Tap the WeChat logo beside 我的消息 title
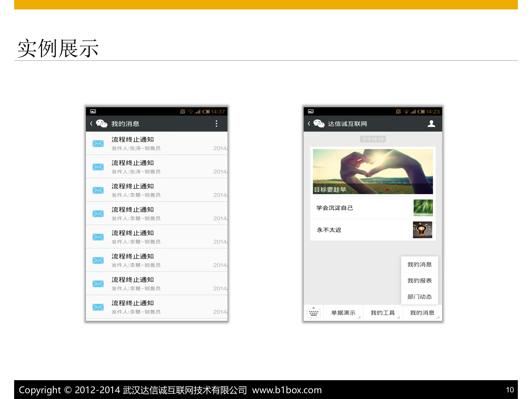 tap(101, 124)
